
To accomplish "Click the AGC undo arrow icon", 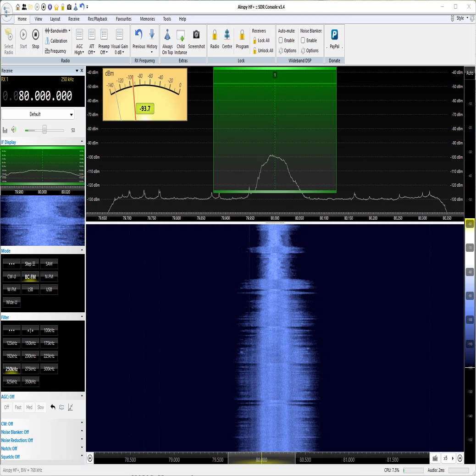I will pyautogui.click(x=53, y=407).
